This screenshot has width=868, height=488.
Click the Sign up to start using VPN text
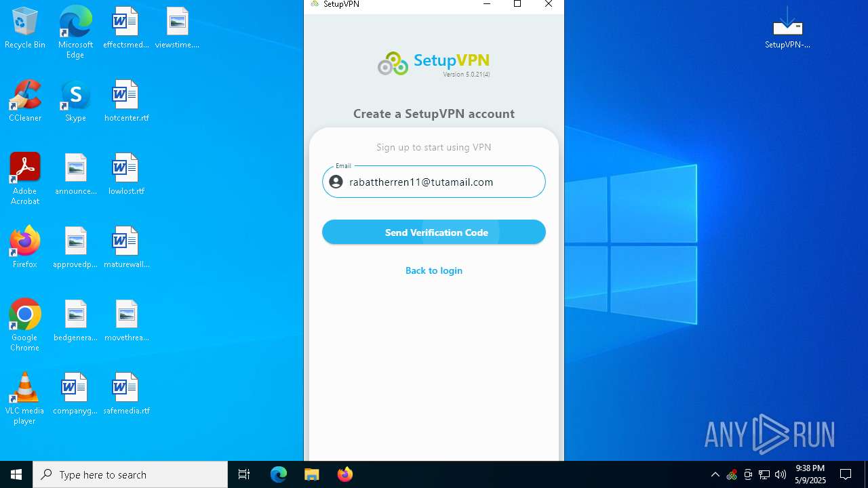(434, 147)
